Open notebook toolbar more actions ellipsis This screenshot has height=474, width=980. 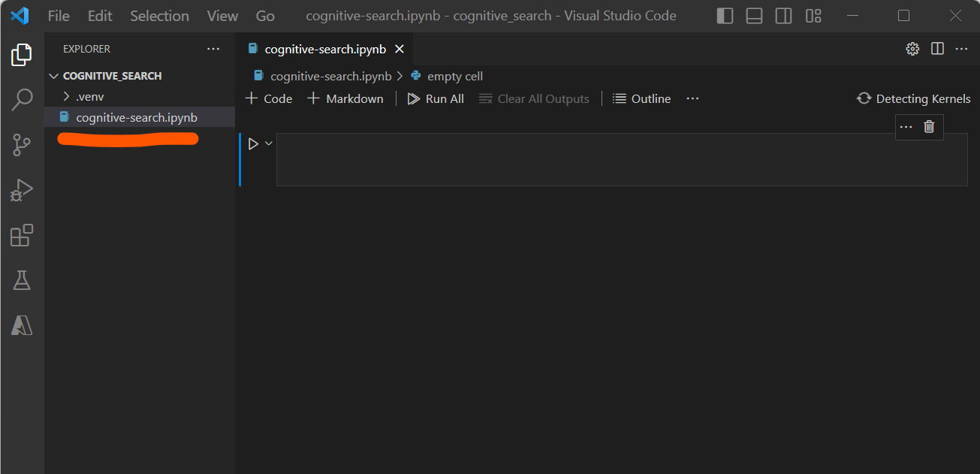pyautogui.click(x=692, y=98)
